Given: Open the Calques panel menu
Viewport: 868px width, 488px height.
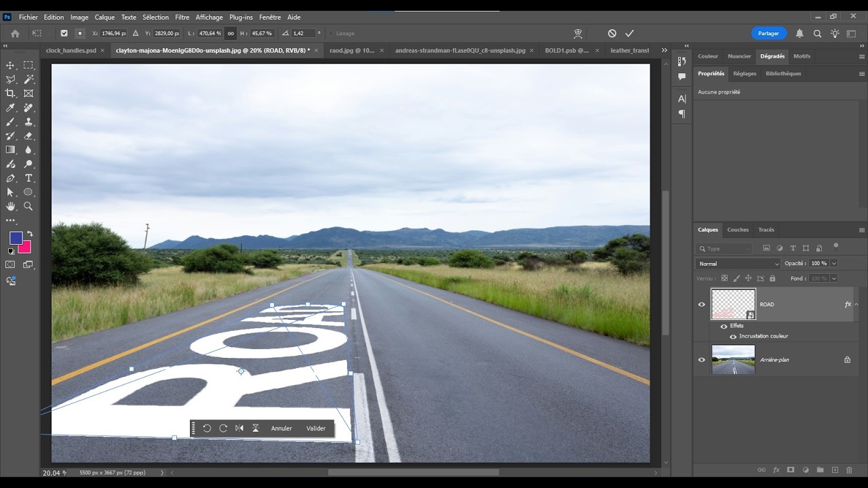Looking at the screenshot, I should pos(862,230).
